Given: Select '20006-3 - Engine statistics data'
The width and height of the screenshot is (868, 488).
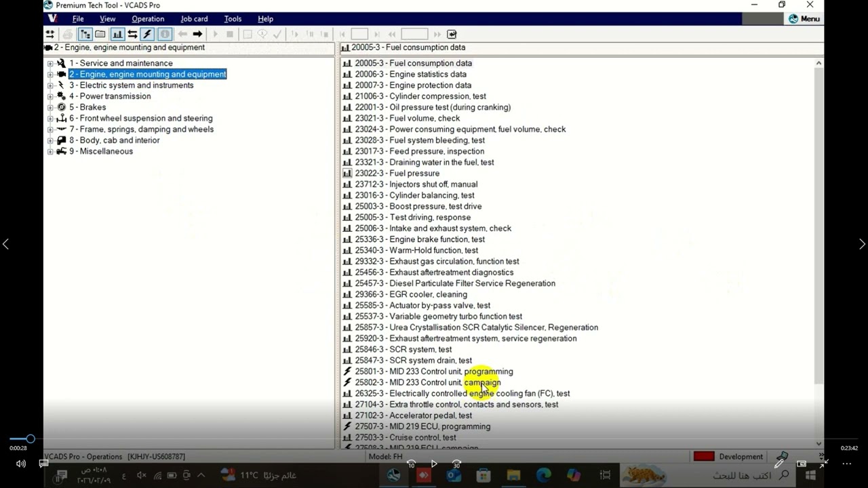Looking at the screenshot, I should (411, 75).
